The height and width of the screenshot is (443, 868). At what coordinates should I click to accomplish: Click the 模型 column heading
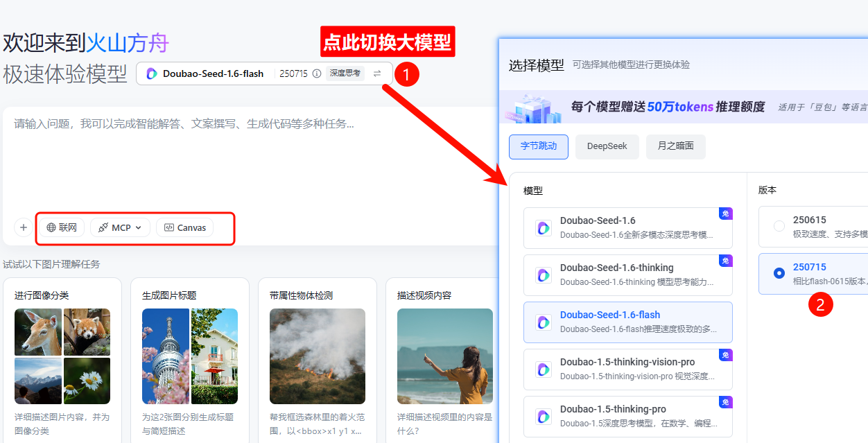click(533, 190)
